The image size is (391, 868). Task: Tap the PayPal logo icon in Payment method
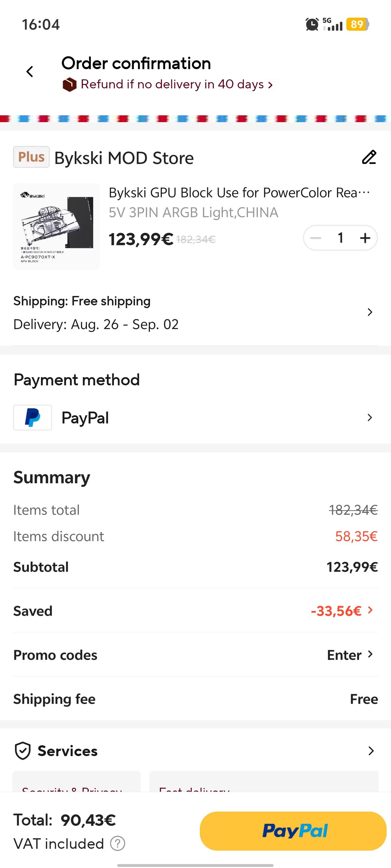click(32, 418)
